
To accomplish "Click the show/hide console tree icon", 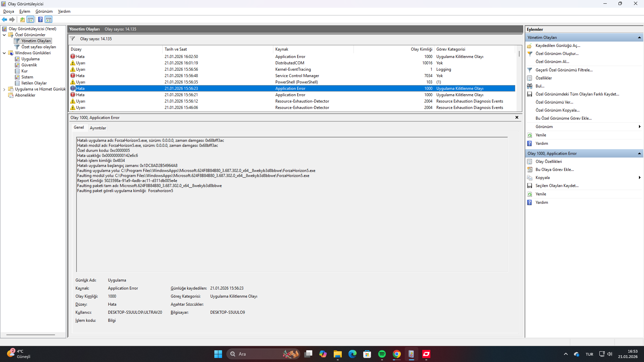I will tap(31, 19).
